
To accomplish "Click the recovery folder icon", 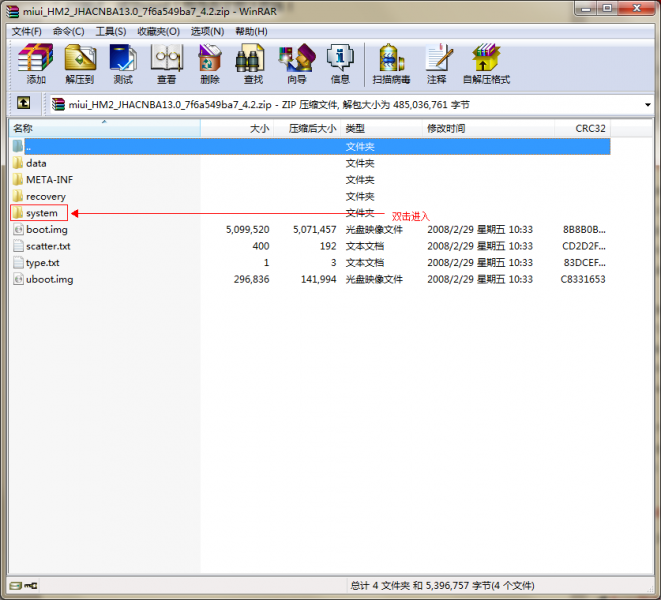I will pos(18,196).
